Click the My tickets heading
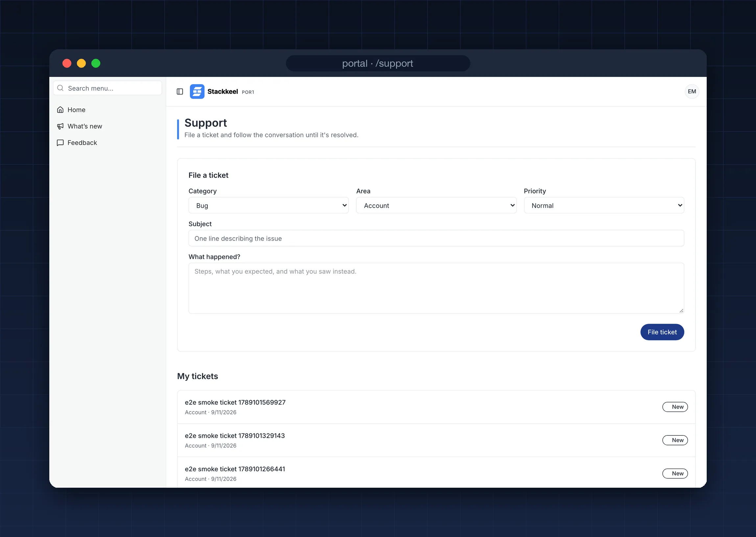Viewport: 756px width, 537px height. click(198, 376)
